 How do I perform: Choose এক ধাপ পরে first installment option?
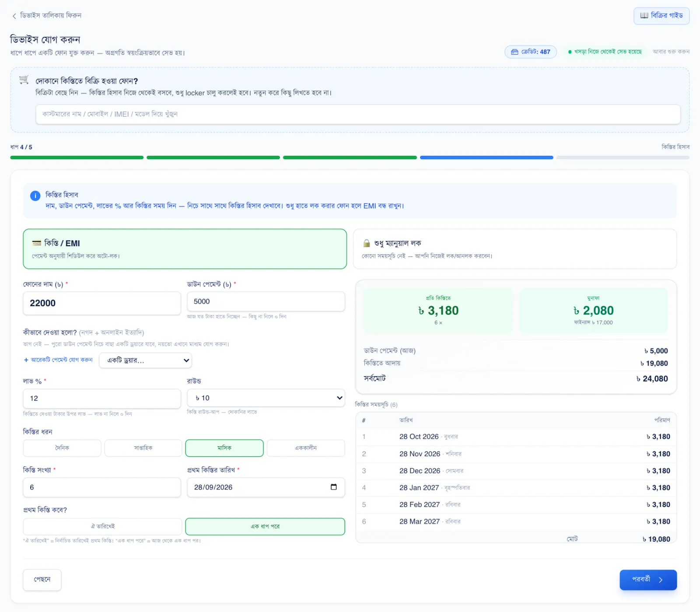265,526
